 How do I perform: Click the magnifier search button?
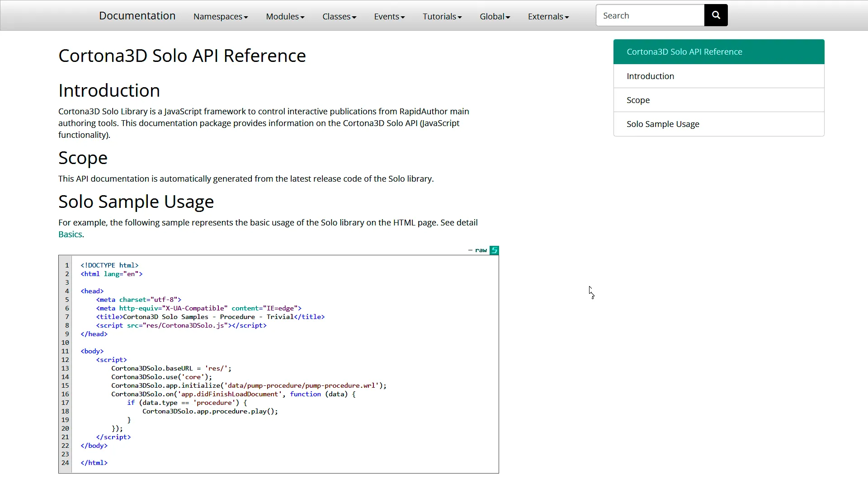pos(716,15)
